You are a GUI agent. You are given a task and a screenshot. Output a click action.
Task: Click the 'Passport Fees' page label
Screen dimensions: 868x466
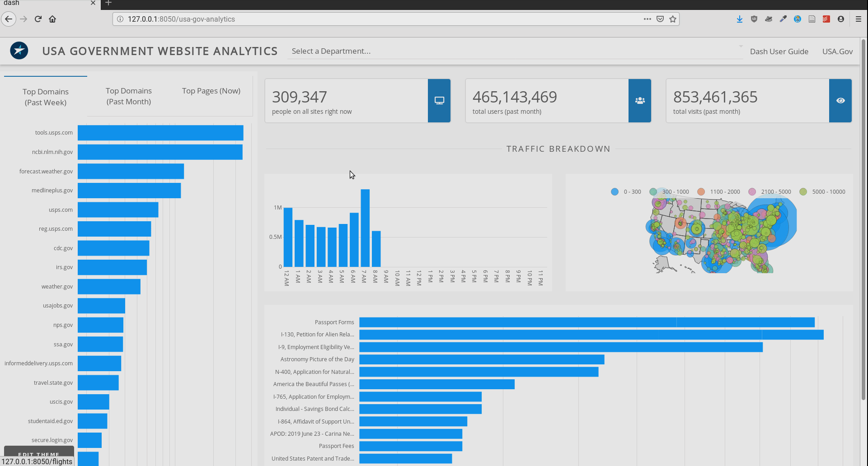pyautogui.click(x=337, y=446)
